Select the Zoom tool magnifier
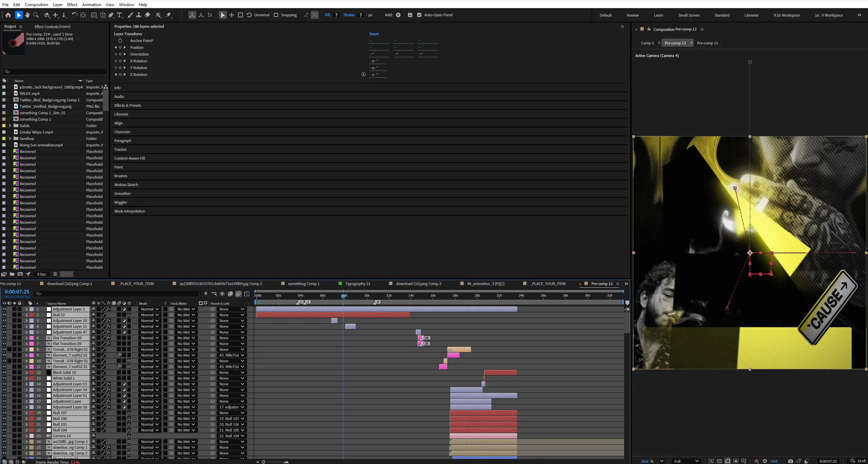The image size is (868, 464). [x=36, y=15]
